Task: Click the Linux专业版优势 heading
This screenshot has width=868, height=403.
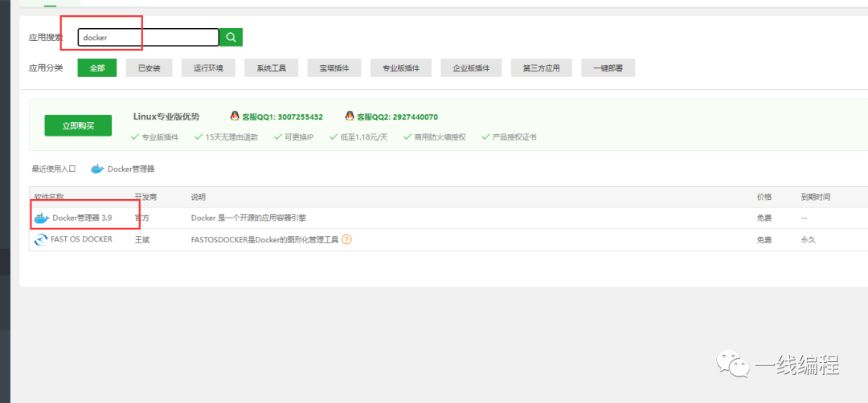Action: [166, 116]
